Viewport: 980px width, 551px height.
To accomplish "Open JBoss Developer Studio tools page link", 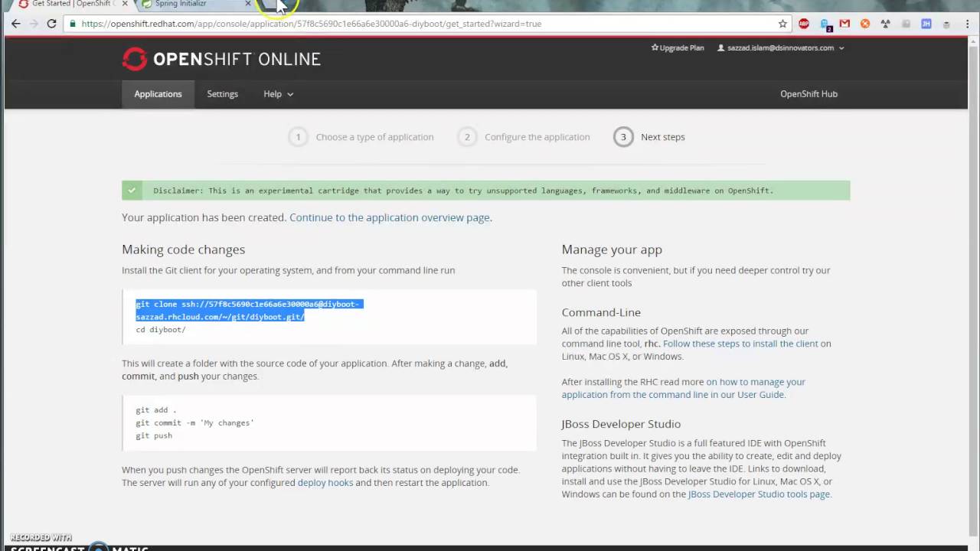I will tap(759, 494).
